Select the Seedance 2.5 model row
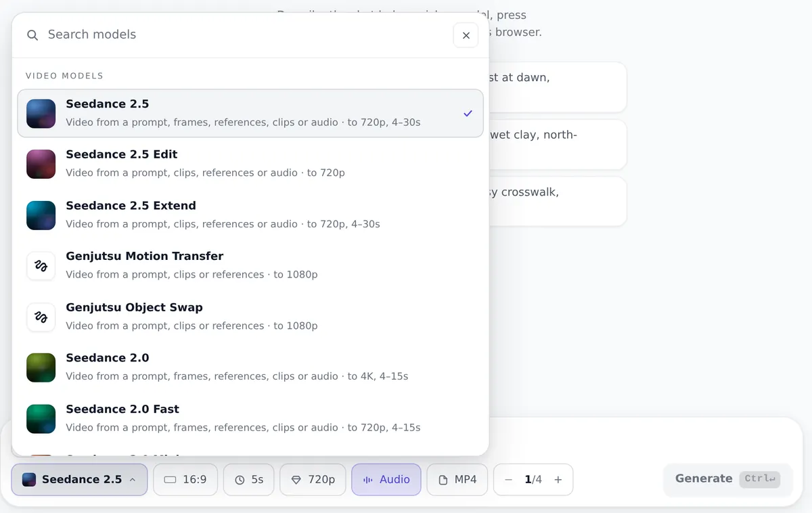Screen dimensions: 812x513 [x=250, y=113]
